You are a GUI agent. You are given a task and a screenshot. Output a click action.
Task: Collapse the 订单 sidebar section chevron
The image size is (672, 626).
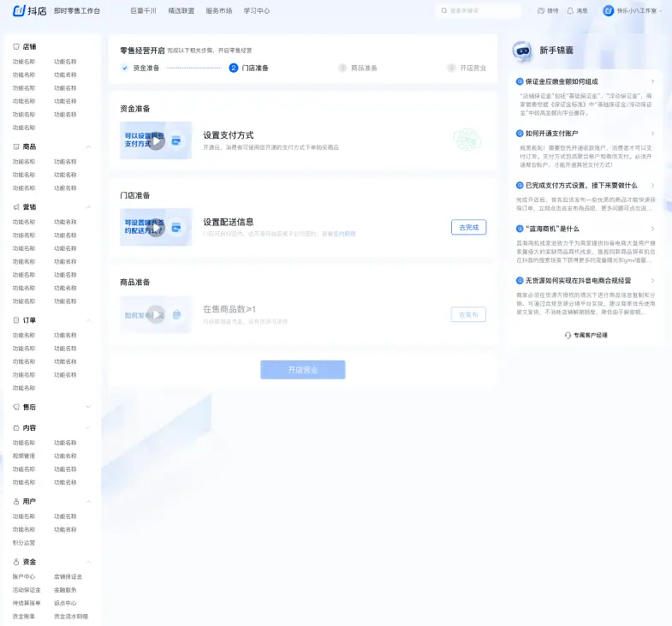tap(88, 320)
